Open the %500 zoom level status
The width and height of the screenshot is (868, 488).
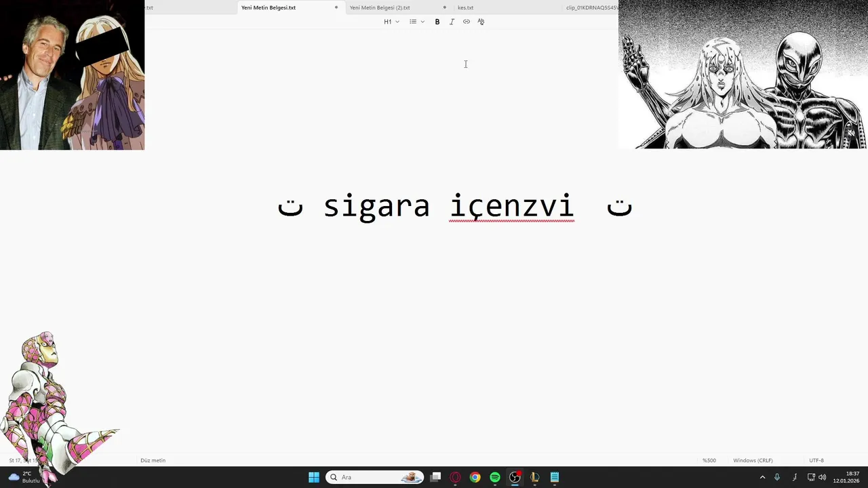(x=709, y=460)
